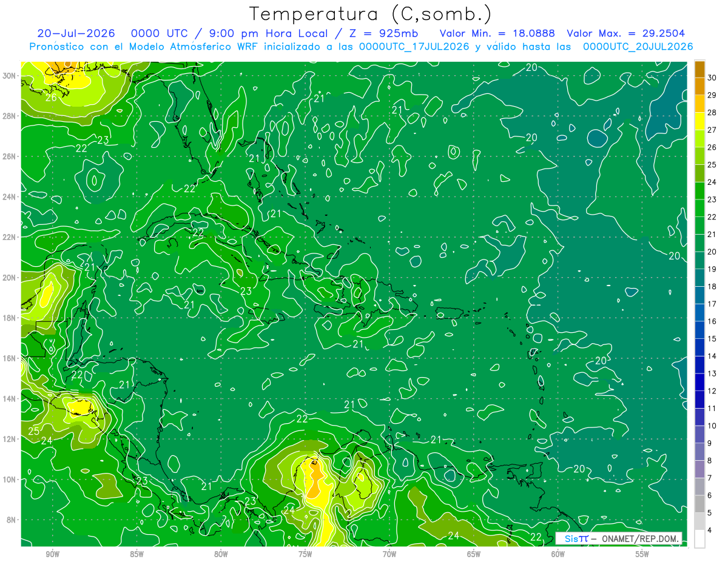This screenshot has width=728, height=562.
Task: Click the white legend swatch below 4
Action: pyautogui.click(x=699, y=538)
